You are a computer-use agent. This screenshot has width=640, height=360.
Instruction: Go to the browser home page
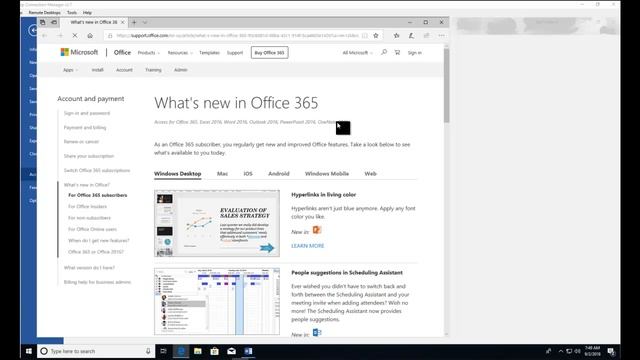point(90,36)
